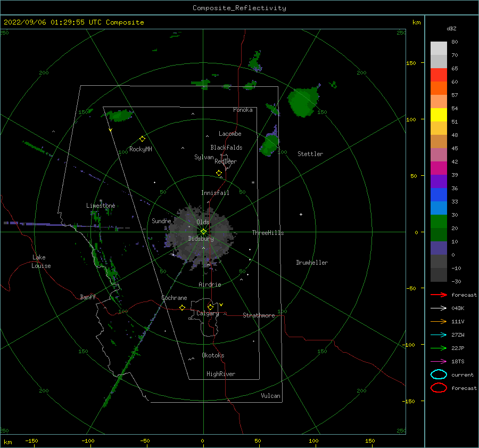Pick the light gray 70-80 dBZ swatch
The width and height of the screenshot is (479, 448).
[439, 48]
